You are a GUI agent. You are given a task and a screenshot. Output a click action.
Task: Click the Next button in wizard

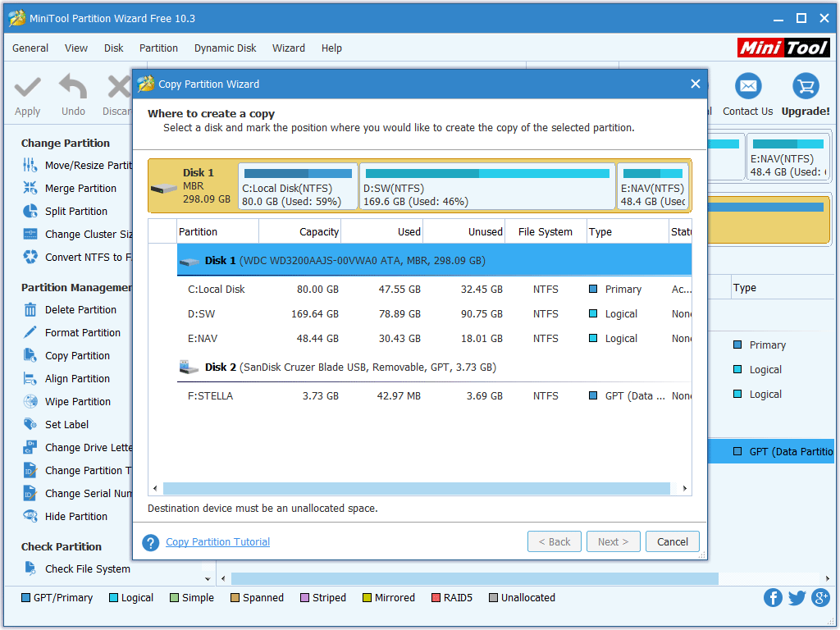614,541
